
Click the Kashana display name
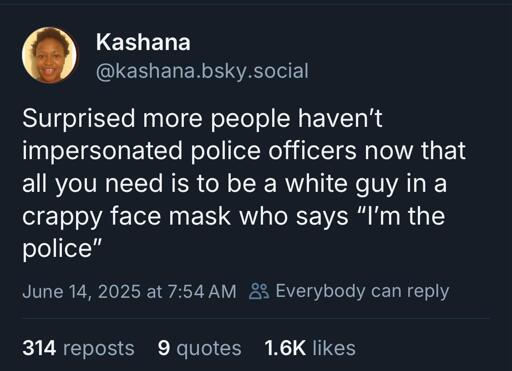coord(143,42)
